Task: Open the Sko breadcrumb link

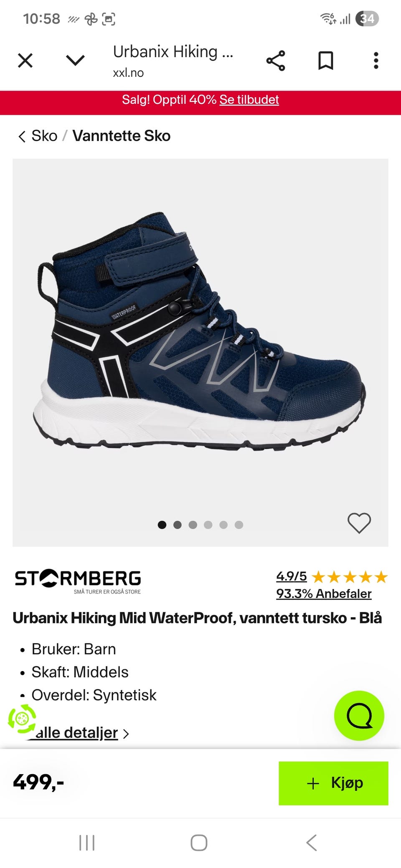Action: (44, 136)
